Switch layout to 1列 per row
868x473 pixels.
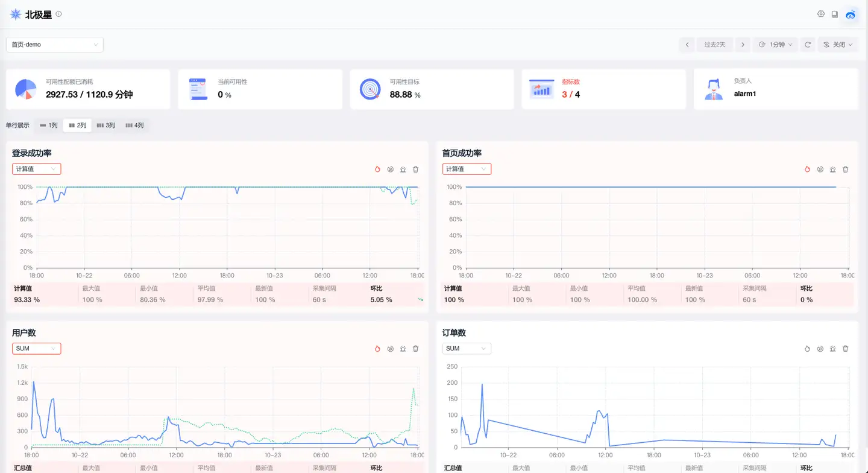(49, 125)
